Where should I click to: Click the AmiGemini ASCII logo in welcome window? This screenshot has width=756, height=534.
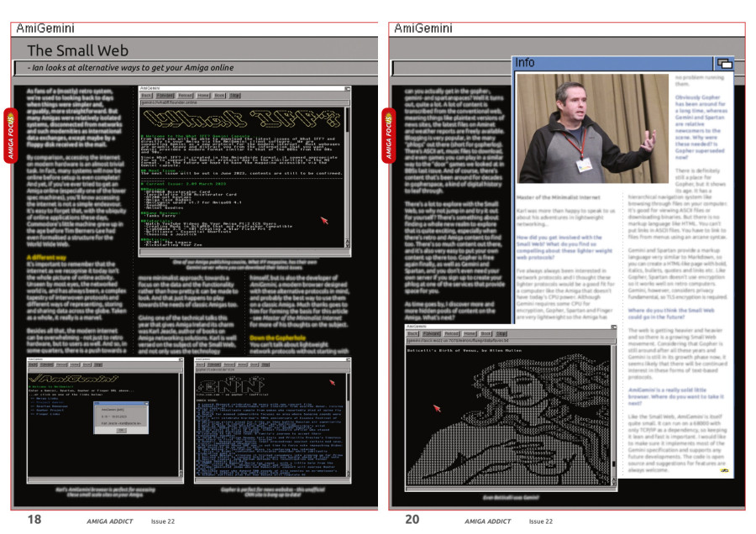73,379
